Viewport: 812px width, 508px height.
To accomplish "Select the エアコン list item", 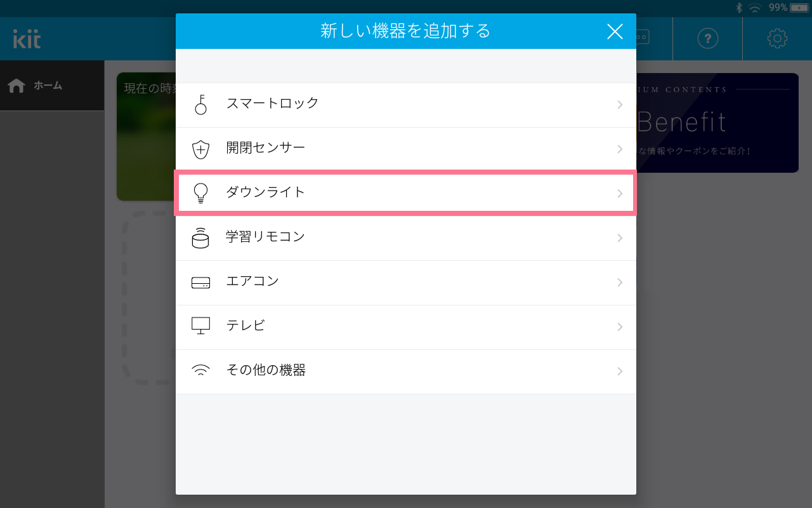I will (406, 283).
